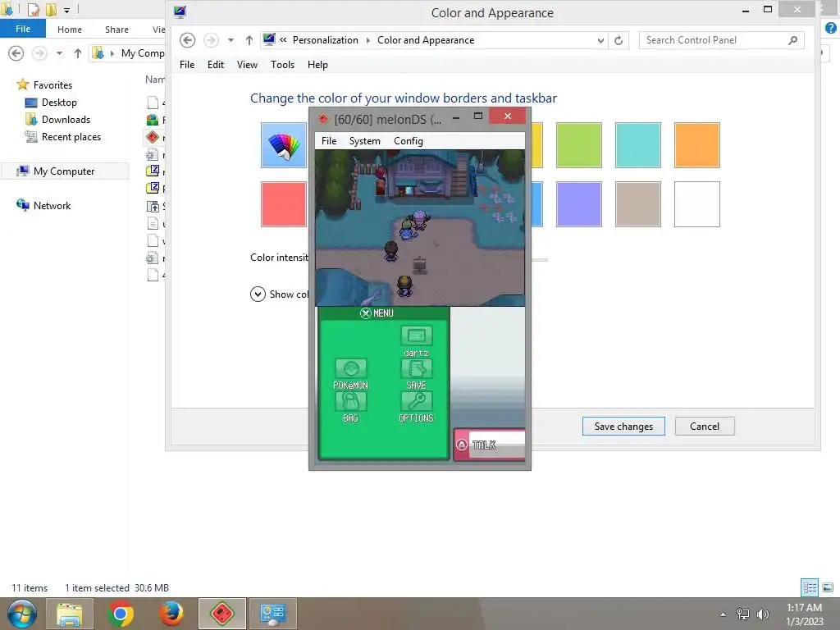Open the Start menu orb
Image resolution: width=840 pixels, height=630 pixels.
(x=21, y=614)
